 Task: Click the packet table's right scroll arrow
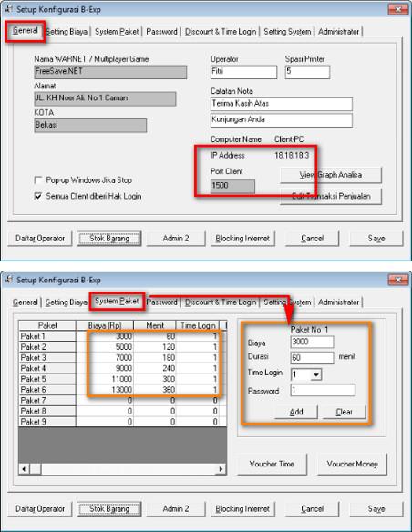221,469
